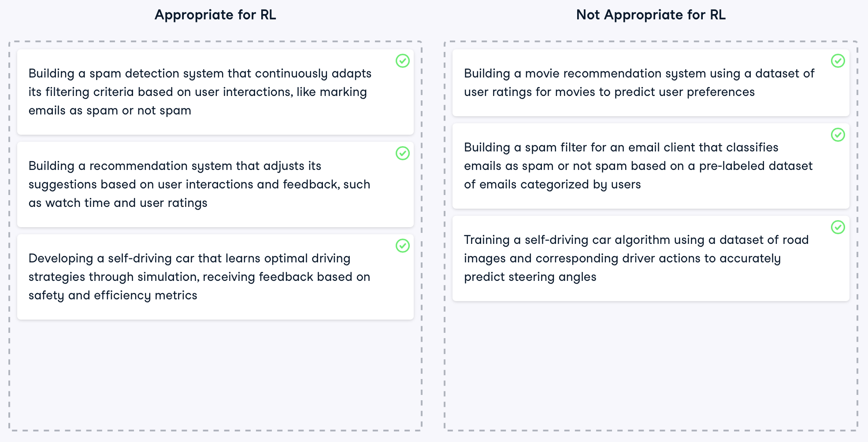Click empty space in Not Appropriate dropzone

point(651,365)
